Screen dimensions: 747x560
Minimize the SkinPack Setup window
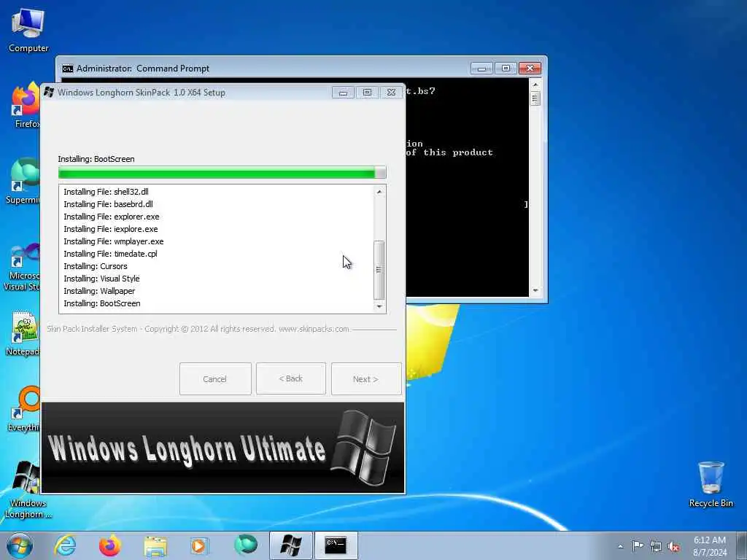click(343, 93)
